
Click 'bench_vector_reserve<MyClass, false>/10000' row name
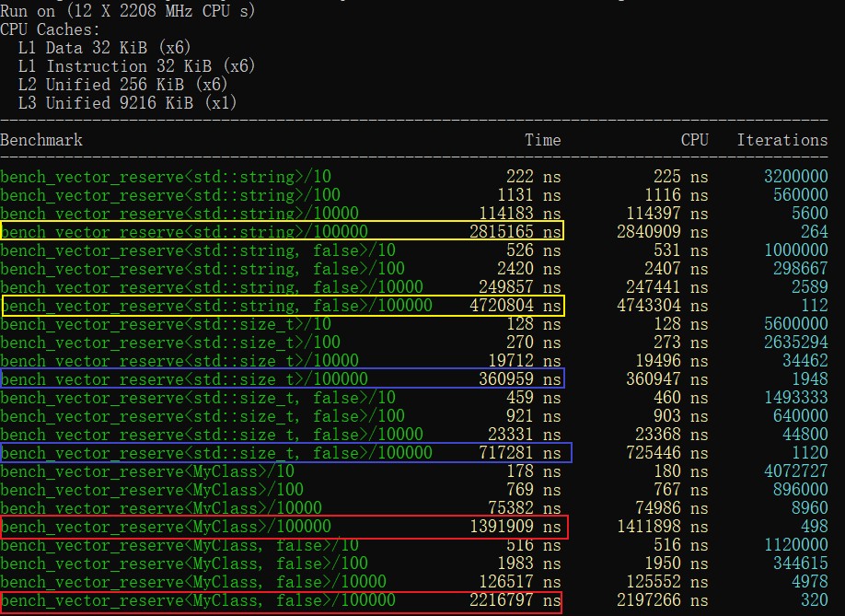(x=193, y=582)
